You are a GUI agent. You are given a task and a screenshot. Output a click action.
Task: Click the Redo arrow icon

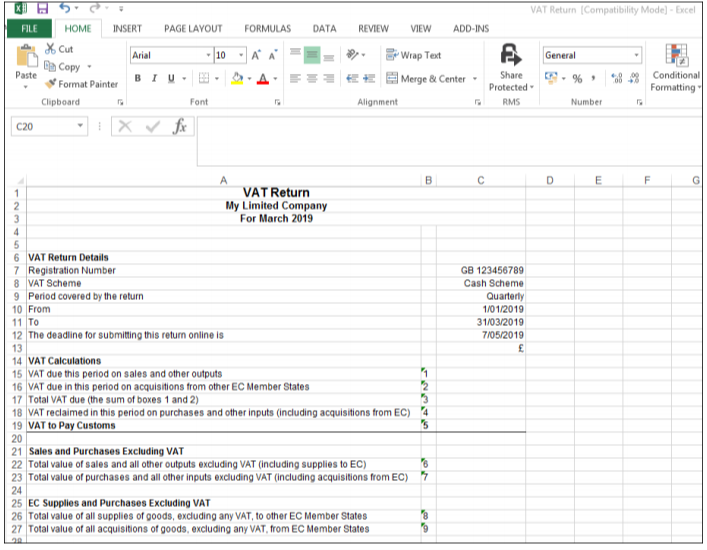click(x=94, y=8)
